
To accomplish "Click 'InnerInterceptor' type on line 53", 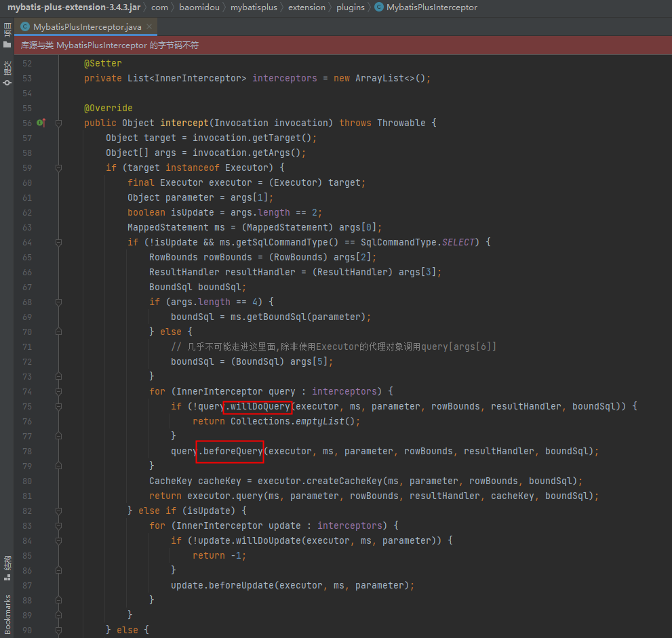I will pos(198,79).
